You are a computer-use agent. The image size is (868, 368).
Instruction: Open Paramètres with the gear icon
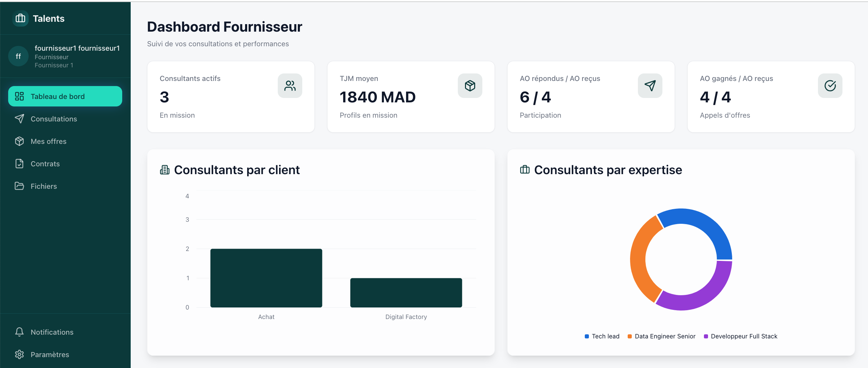point(19,354)
